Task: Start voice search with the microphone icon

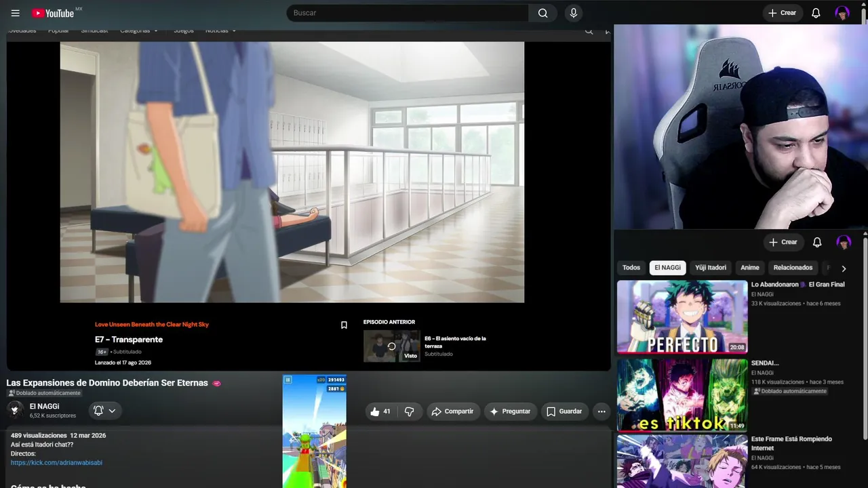Action: (574, 13)
